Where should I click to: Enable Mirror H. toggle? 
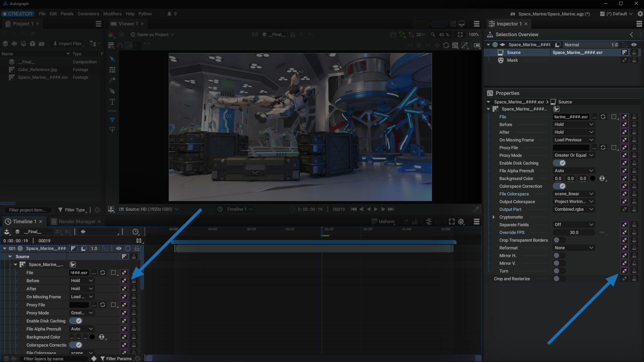click(x=560, y=255)
